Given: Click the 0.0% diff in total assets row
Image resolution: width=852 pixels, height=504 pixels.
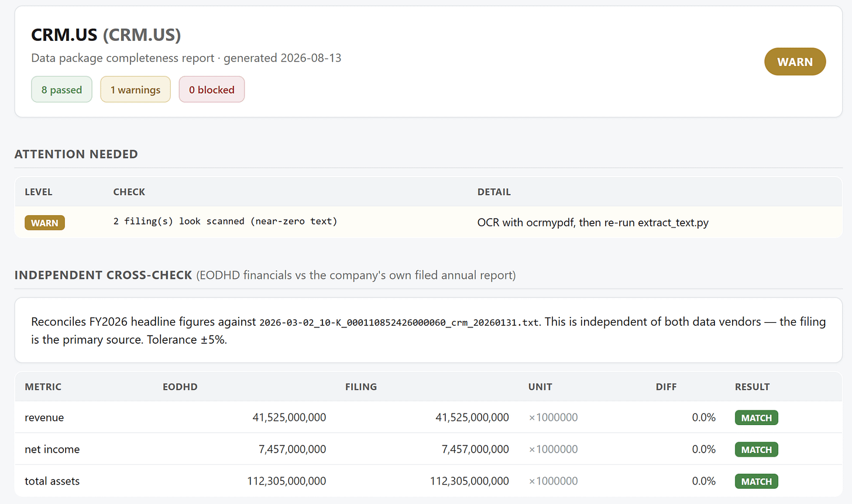Looking at the screenshot, I should 703,481.
